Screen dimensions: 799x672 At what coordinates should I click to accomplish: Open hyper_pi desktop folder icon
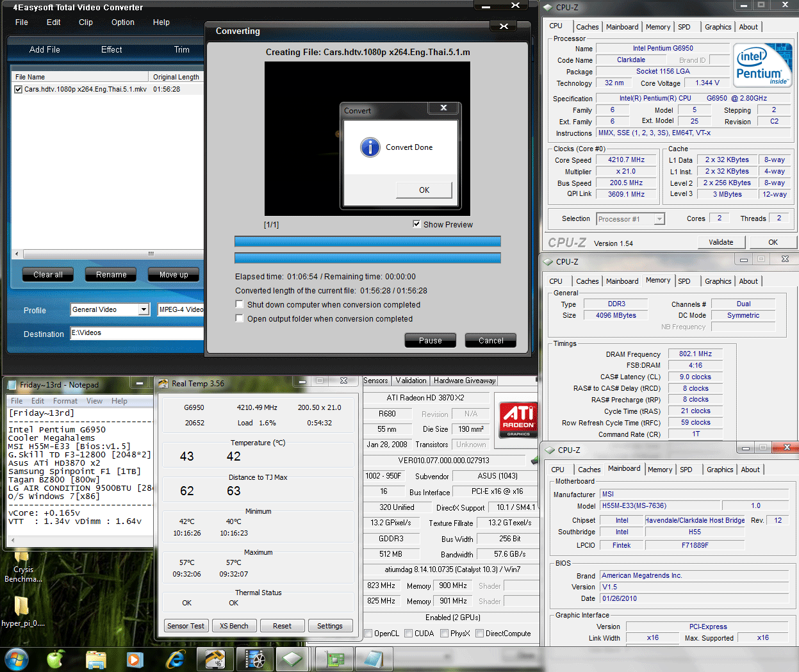click(x=22, y=611)
